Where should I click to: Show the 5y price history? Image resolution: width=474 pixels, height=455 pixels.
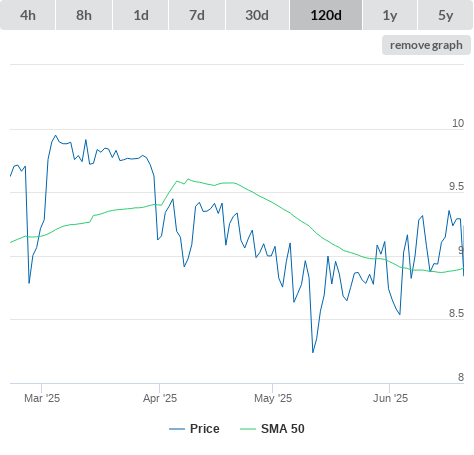pos(445,15)
